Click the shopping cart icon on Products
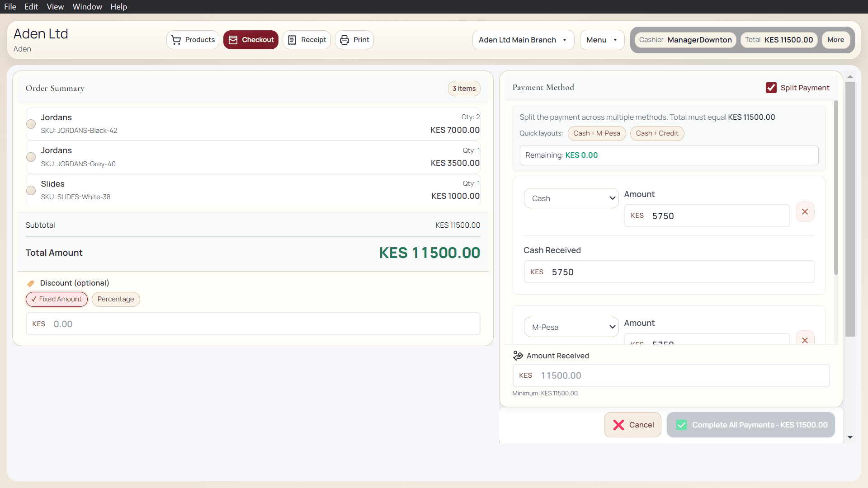The height and width of the screenshot is (488, 868). tap(176, 40)
